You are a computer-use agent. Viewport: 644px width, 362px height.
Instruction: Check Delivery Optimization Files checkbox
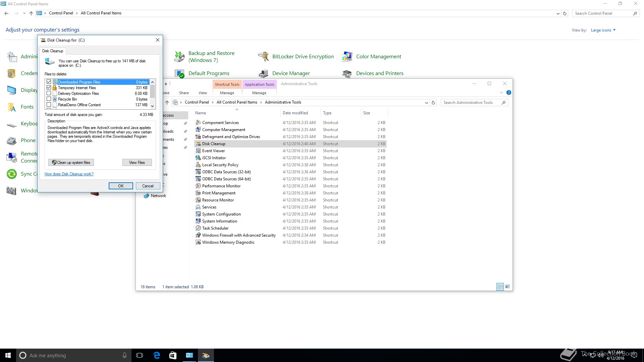point(49,93)
